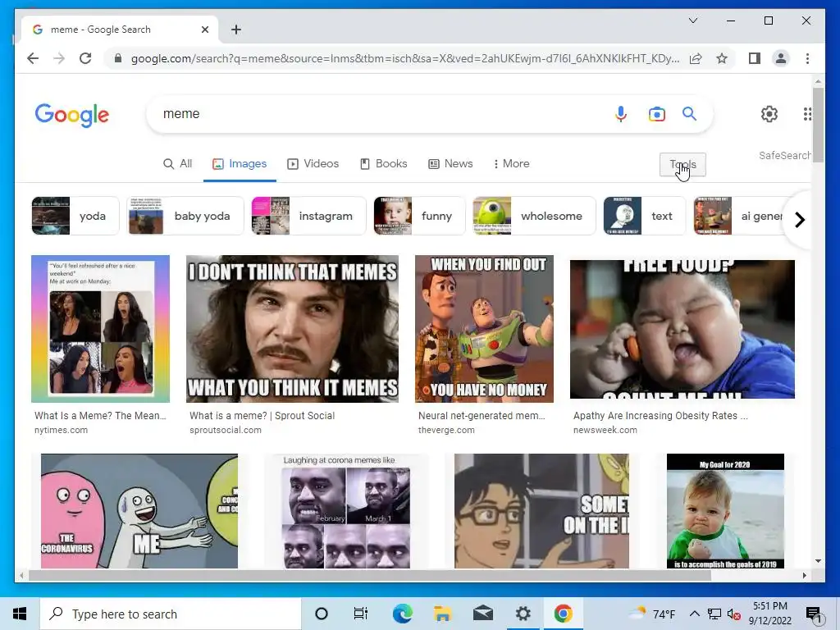Open Chrome side panel
Image resolution: width=840 pixels, height=630 pixels.
coord(755,58)
